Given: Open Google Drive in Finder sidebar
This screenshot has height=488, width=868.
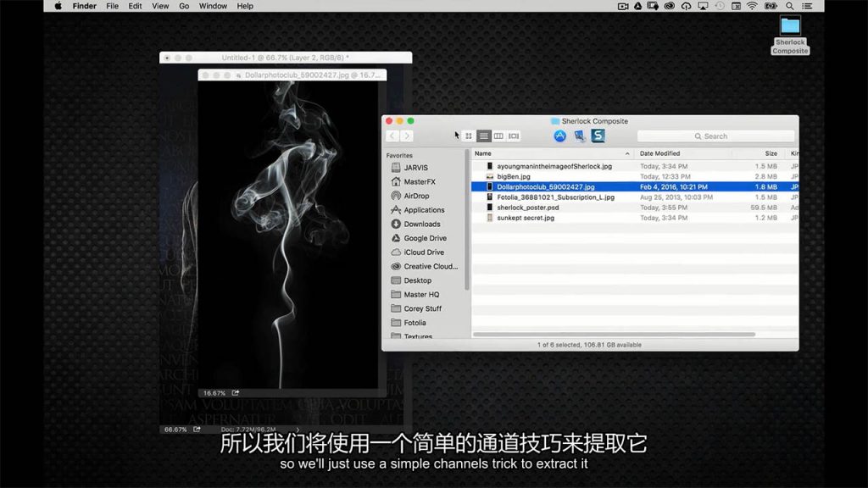Looking at the screenshot, I should click(x=425, y=238).
